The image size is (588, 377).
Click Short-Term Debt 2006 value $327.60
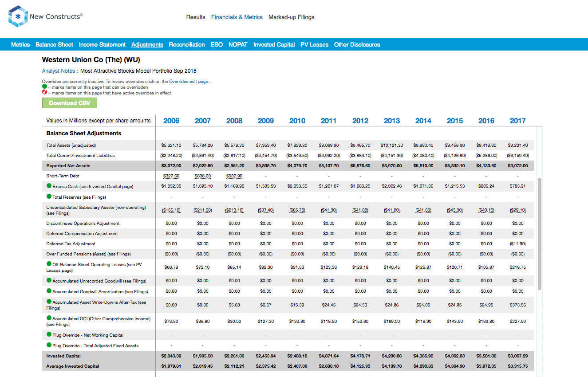click(171, 176)
